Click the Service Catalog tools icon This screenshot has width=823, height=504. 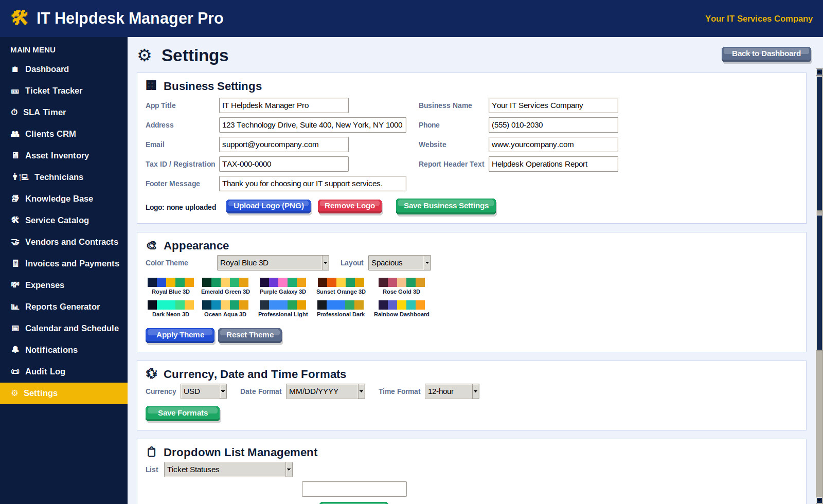pyautogui.click(x=15, y=220)
